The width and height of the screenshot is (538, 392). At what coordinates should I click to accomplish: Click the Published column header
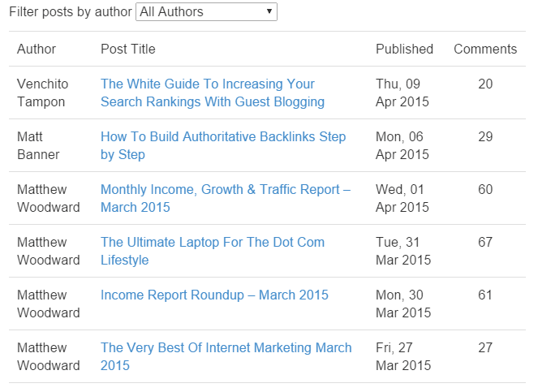pos(405,49)
